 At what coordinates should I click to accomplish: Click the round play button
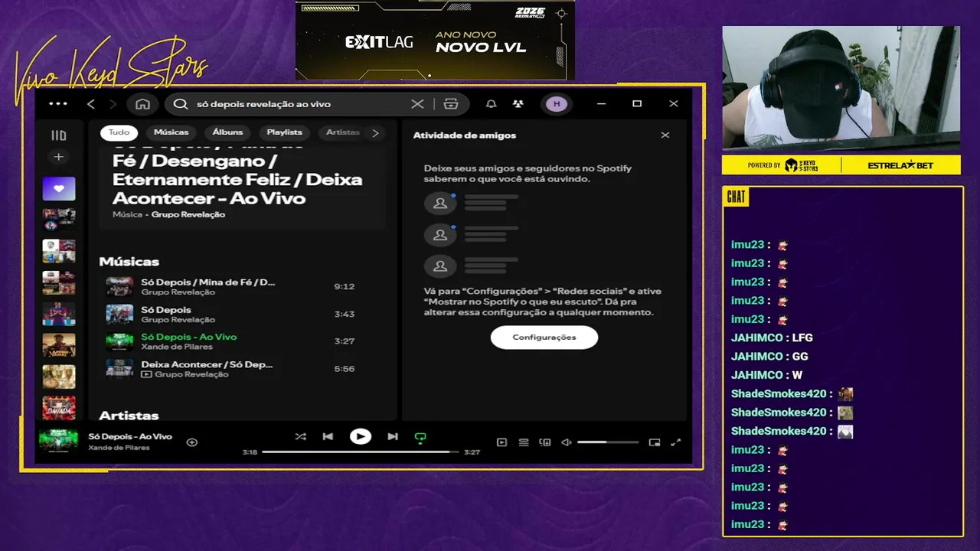(x=361, y=436)
